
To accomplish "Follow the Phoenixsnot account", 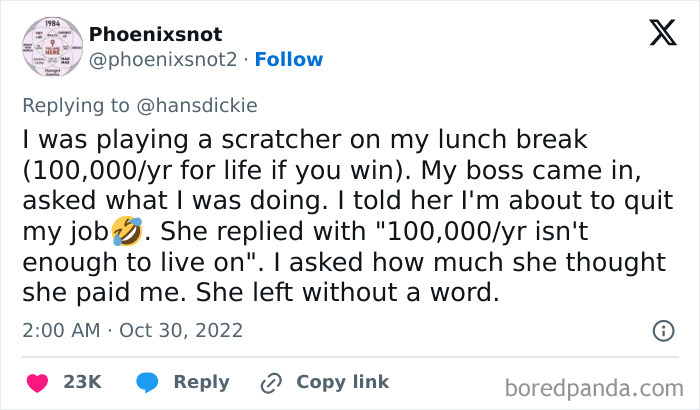I will pos(289,60).
